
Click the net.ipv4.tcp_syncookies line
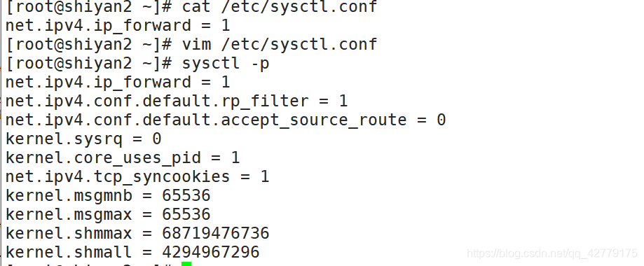coord(137,177)
